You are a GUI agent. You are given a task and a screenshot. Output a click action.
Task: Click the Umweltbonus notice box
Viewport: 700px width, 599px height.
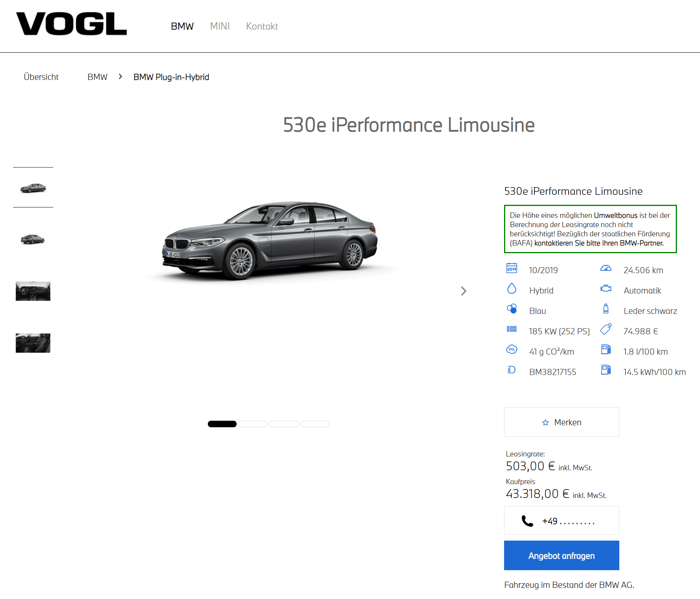tap(591, 229)
